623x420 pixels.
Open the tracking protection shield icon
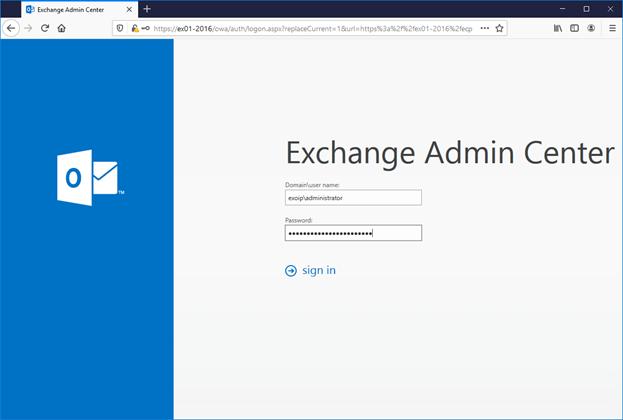pos(120,28)
